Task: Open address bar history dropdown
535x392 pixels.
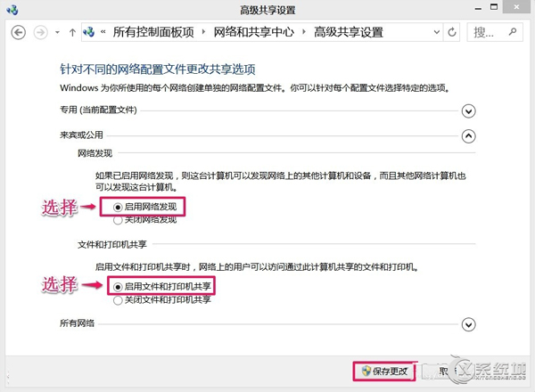Action: tap(436, 32)
